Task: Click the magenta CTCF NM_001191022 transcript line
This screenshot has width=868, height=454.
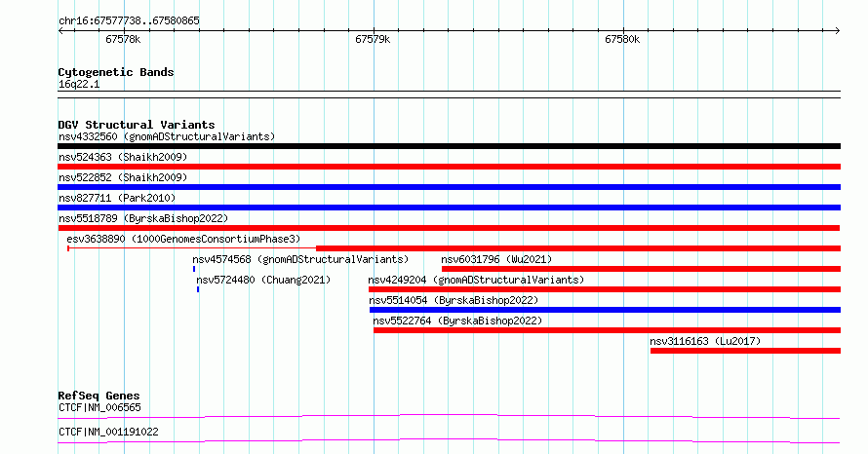Action: point(449,440)
